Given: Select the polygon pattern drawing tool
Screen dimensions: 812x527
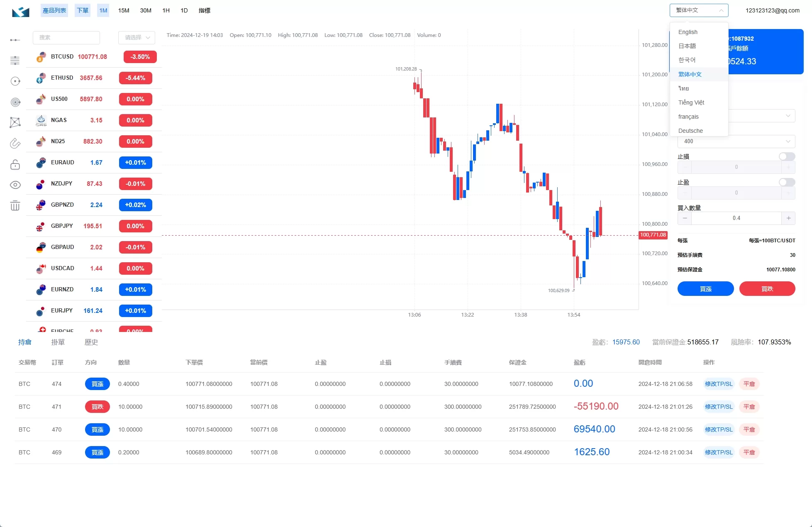Looking at the screenshot, I should (15, 122).
